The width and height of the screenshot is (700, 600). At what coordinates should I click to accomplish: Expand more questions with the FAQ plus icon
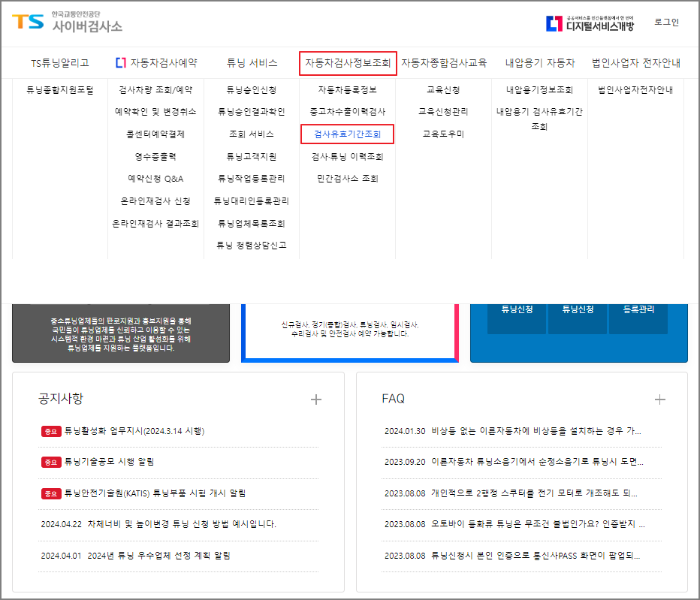click(x=662, y=399)
